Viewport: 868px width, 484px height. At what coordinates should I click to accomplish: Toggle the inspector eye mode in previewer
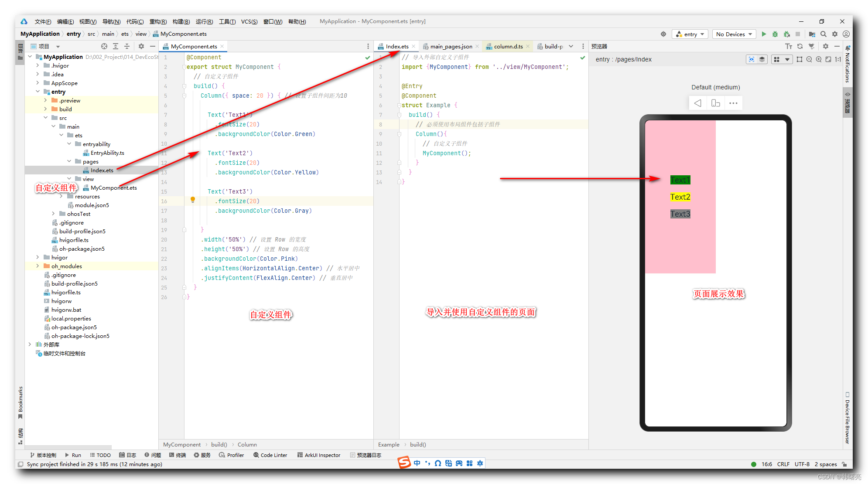[751, 59]
